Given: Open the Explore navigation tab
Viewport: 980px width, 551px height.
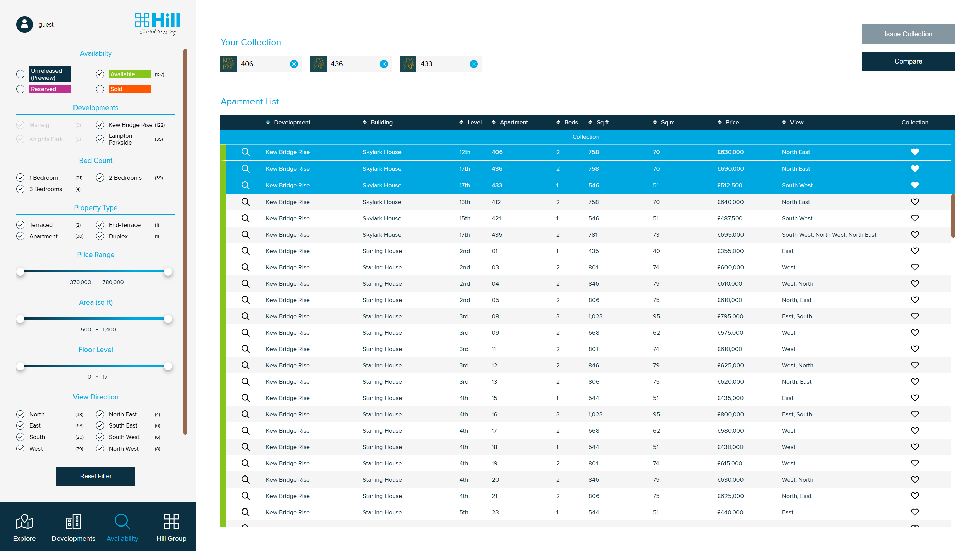Looking at the screenshot, I should click(x=24, y=528).
